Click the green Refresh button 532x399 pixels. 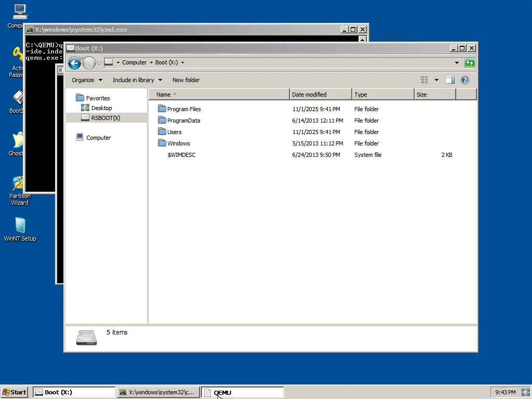[x=470, y=63]
